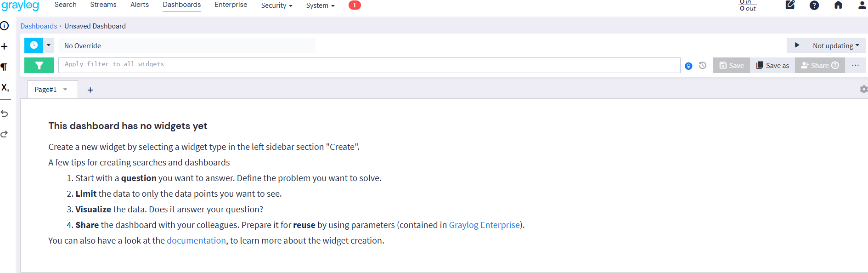
Task: Open dashboard page settings gear
Action: point(863,89)
